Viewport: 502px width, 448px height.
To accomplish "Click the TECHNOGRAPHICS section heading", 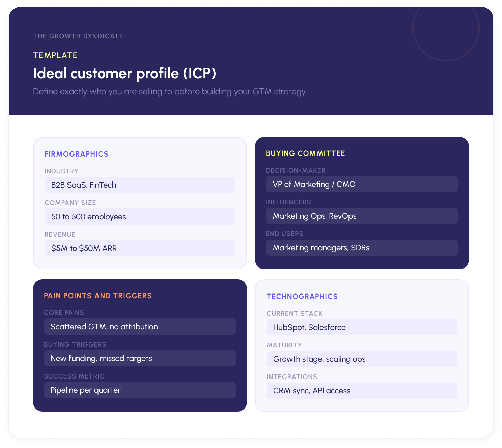I will (302, 296).
